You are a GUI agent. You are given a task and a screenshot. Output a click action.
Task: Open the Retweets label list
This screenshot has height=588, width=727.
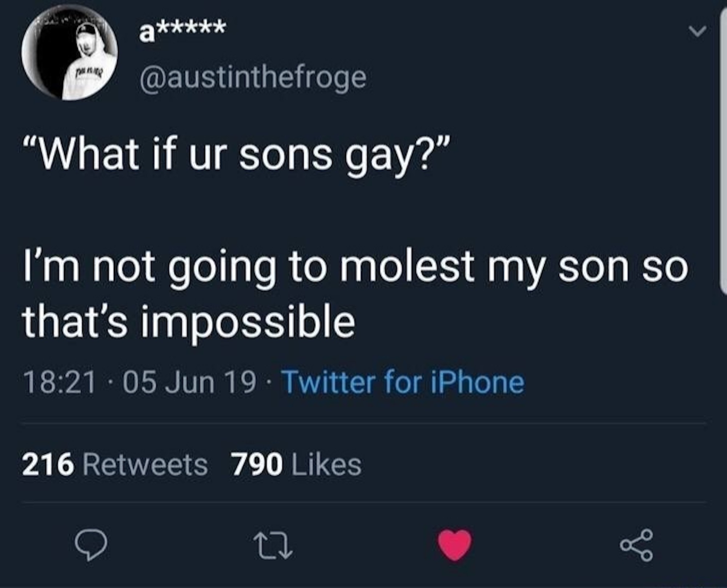tap(145, 465)
